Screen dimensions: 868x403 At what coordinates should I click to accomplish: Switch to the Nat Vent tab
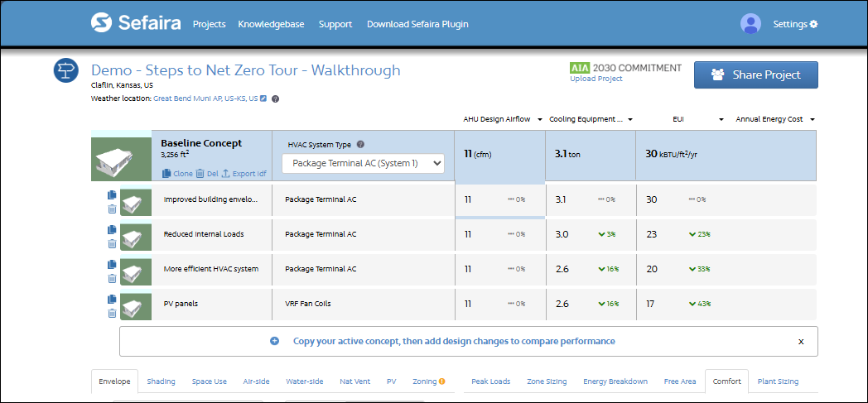click(x=354, y=381)
